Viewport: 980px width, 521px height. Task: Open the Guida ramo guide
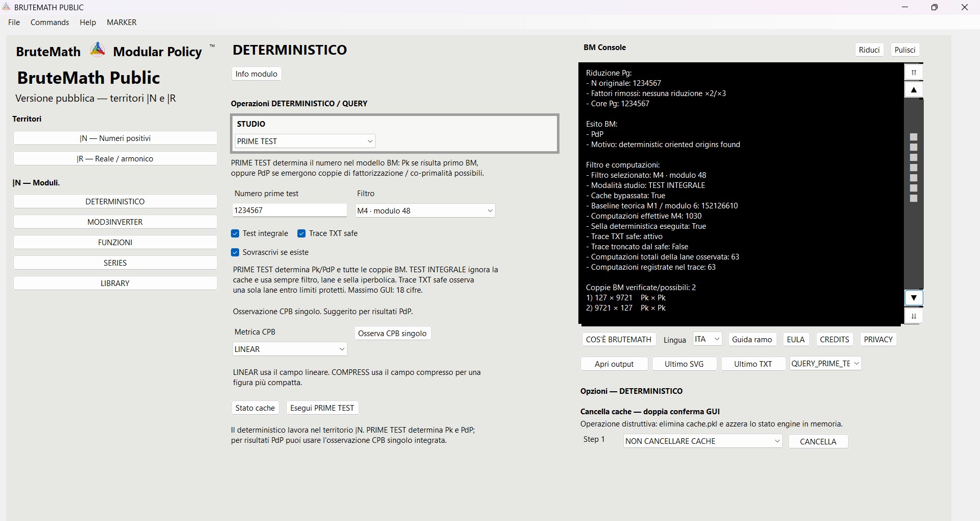(x=752, y=339)
